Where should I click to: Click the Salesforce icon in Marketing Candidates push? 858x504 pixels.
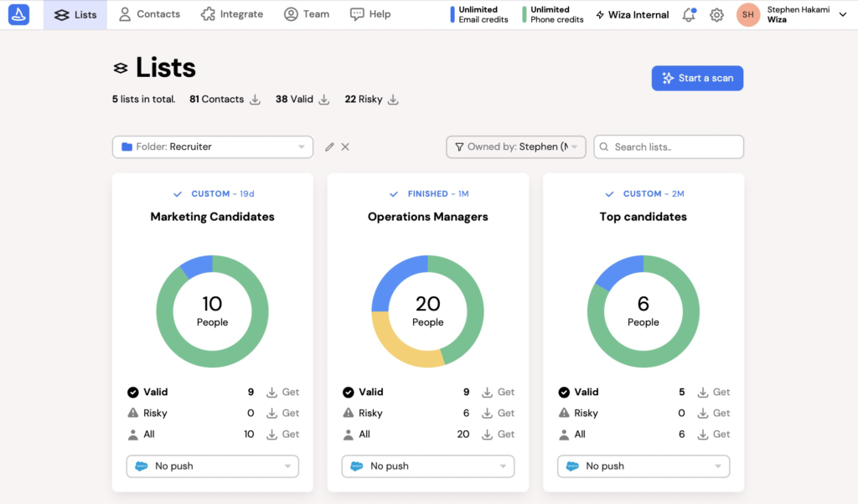141,466
